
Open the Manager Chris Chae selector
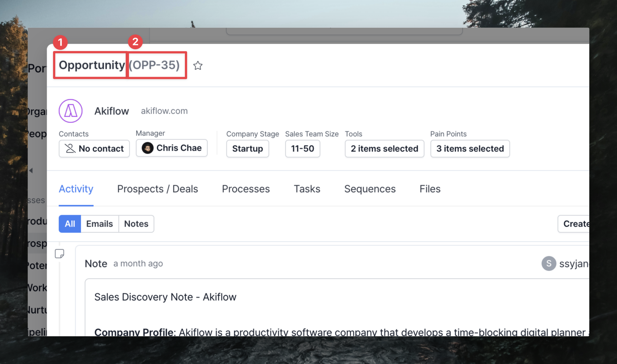tap(172, 148)
